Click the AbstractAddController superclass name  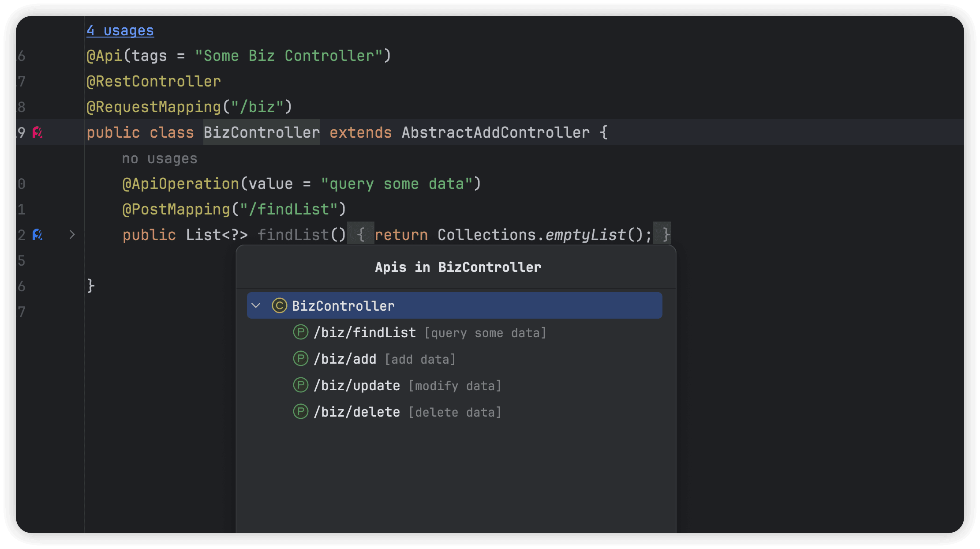[495, 132]
